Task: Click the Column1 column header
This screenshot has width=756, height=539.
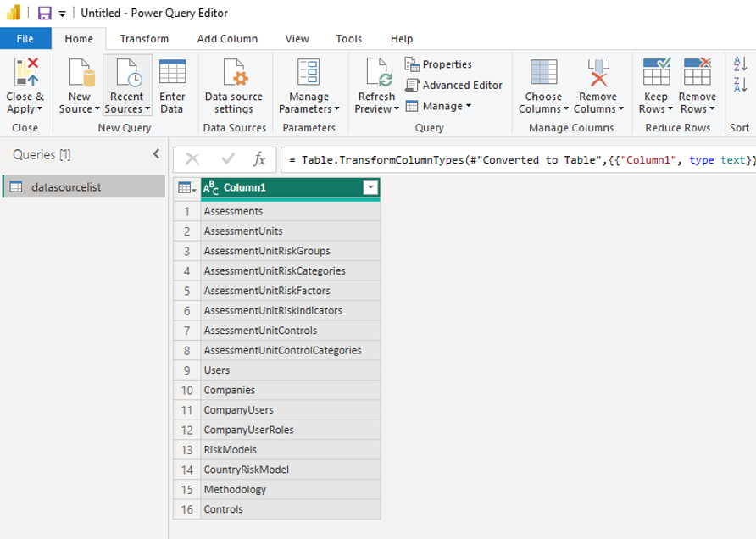Action: coord(290,187)
